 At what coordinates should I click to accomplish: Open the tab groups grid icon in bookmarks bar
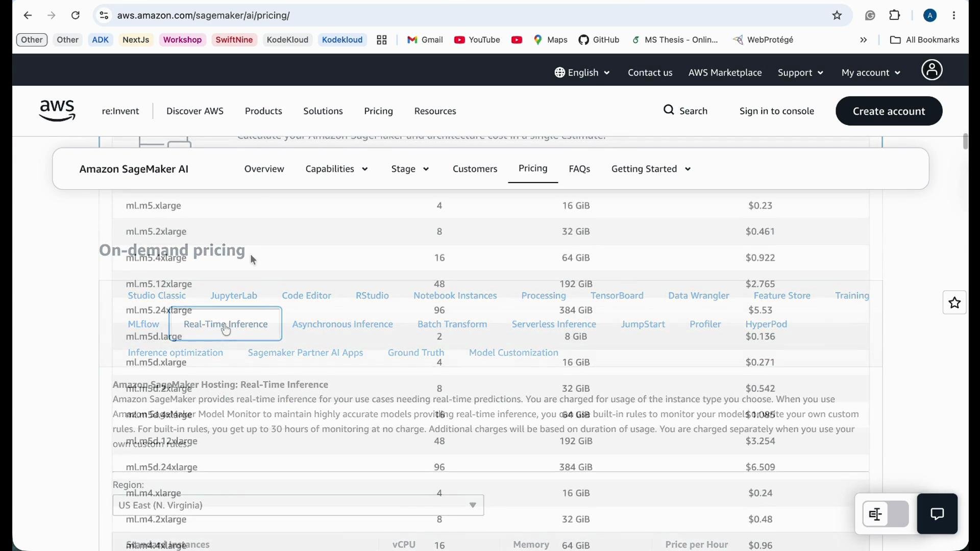[x=382, y=40]
